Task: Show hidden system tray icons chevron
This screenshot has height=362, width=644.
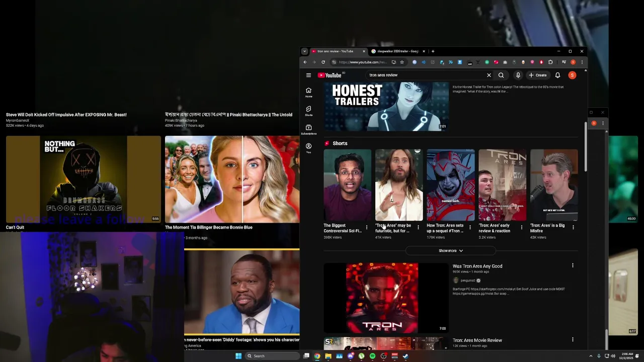Action: click(x=591, y=356)
